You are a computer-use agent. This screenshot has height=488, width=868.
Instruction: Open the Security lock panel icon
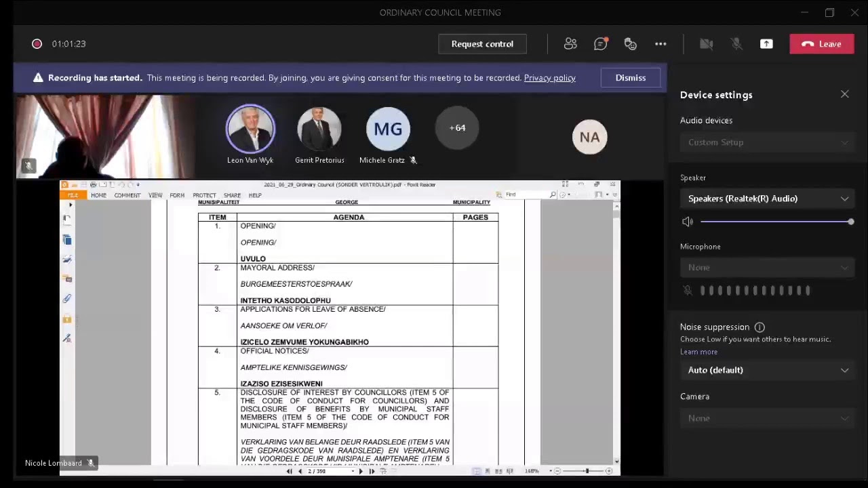[67, 319]
